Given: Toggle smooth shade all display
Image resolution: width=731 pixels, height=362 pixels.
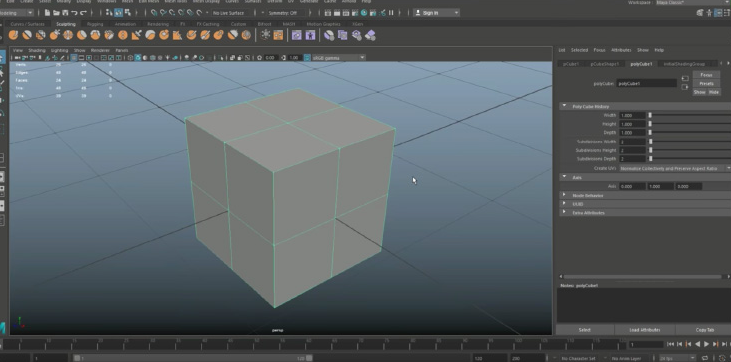Looking at the screenshot, I should 138,57.
